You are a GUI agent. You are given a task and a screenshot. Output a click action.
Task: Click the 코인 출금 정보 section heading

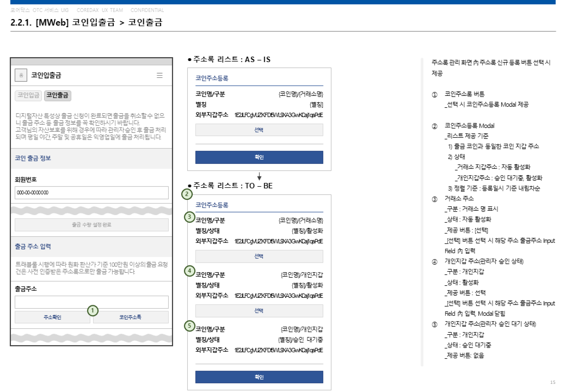pyautogui.click(x=33, y=158)
